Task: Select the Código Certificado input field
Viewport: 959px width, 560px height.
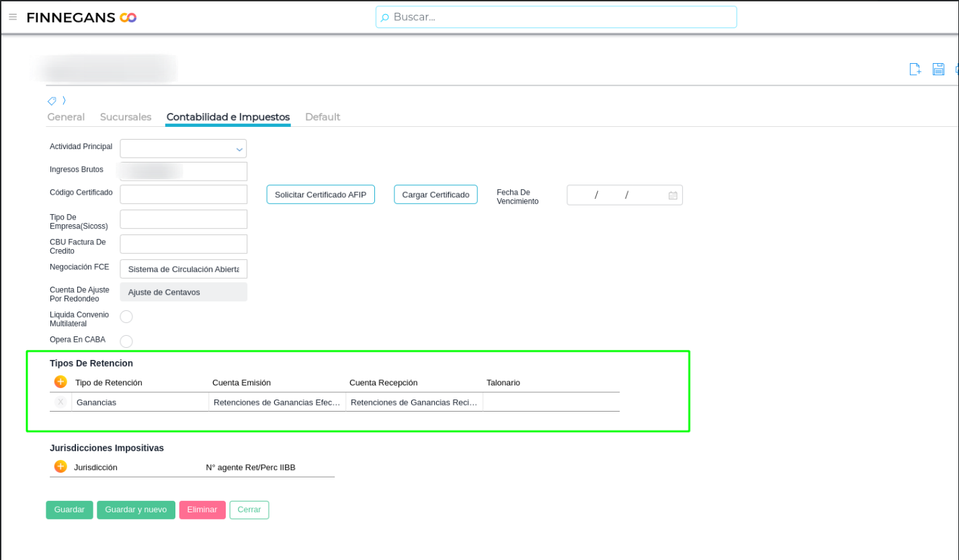Action: point(183,195)
